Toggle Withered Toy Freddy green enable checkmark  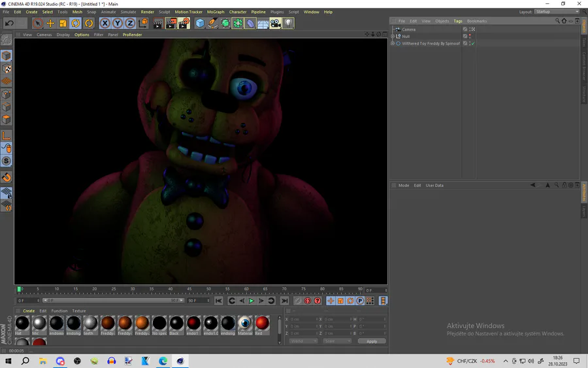[473, 44]
